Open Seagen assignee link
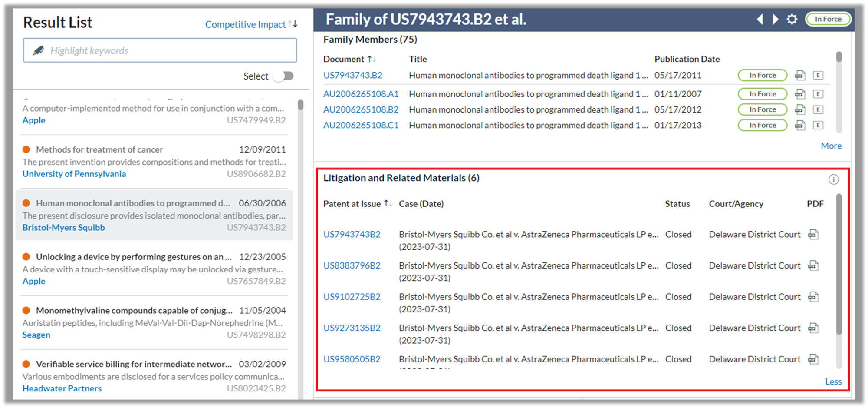The image size is (868, 408). pyautogui.click(x=36, y=335)
